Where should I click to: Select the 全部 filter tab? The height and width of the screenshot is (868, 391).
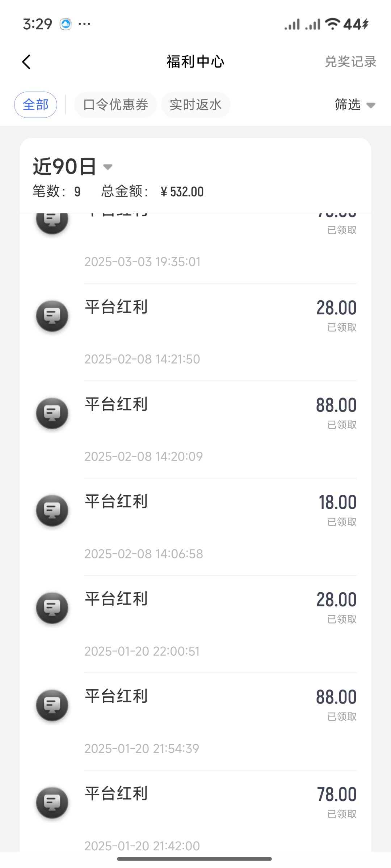(x=35, y=105)
